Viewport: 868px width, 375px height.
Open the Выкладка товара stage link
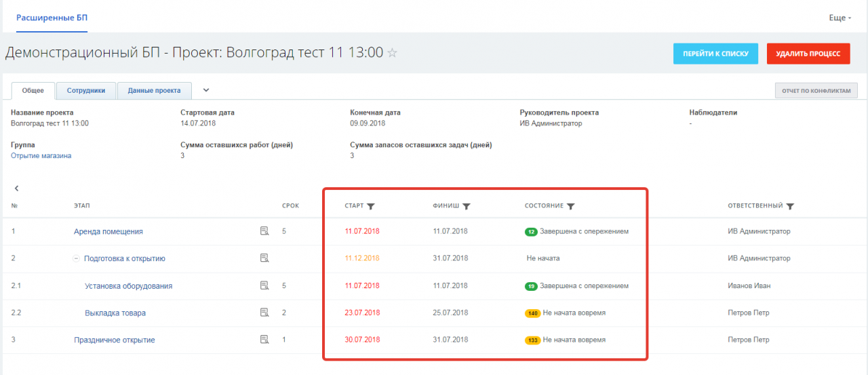[x=115, y=313]
